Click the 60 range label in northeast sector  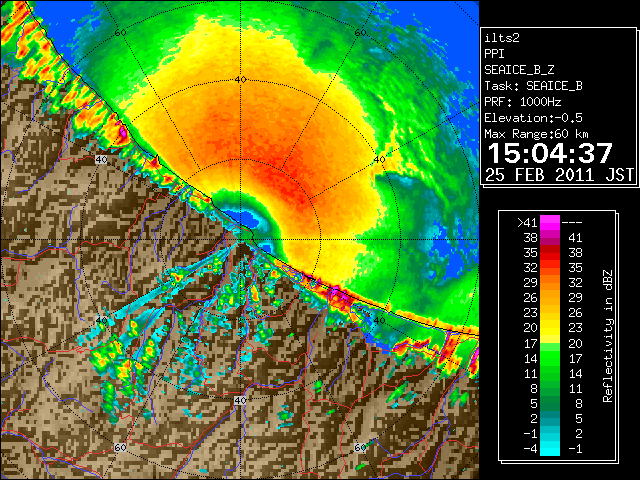(360, 32)
